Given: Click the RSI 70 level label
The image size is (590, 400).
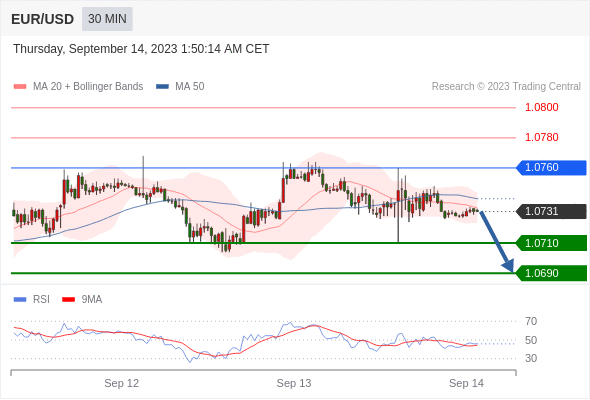Looking at the screenshot, I should (531, 321).
